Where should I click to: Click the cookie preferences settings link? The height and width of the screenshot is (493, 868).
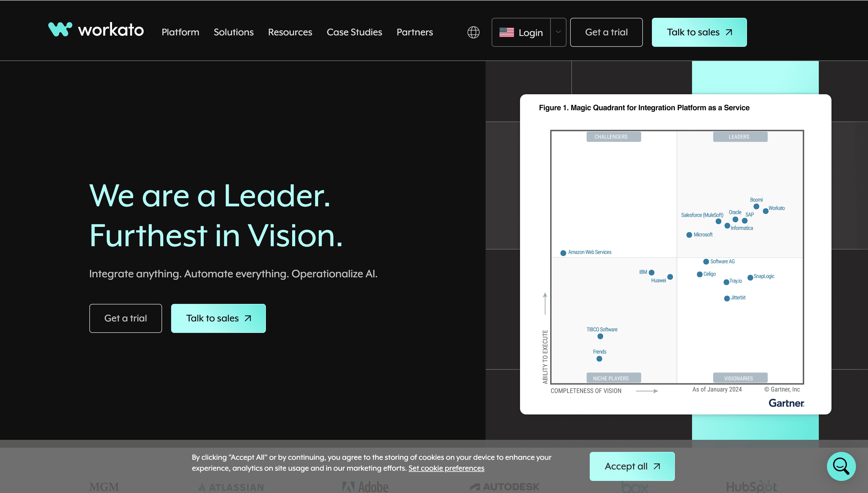coord(446,468)
